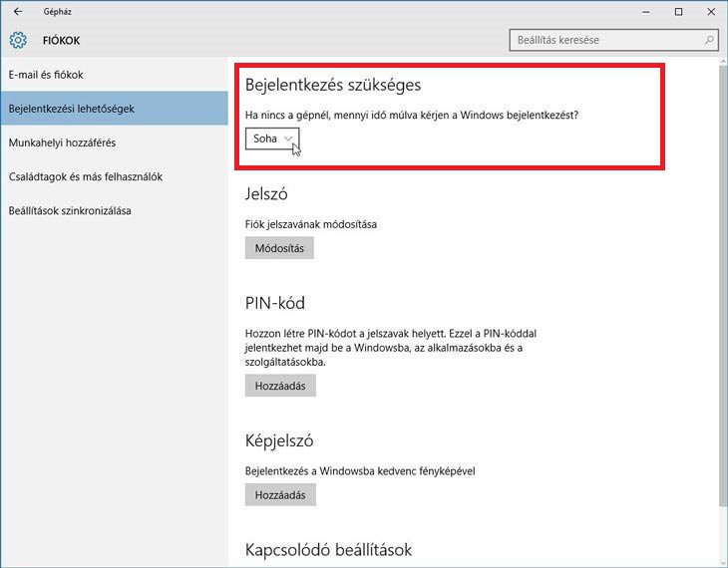Click the Kapcsolódó beállítások heading
728x568 pixels.
[328, 550]
